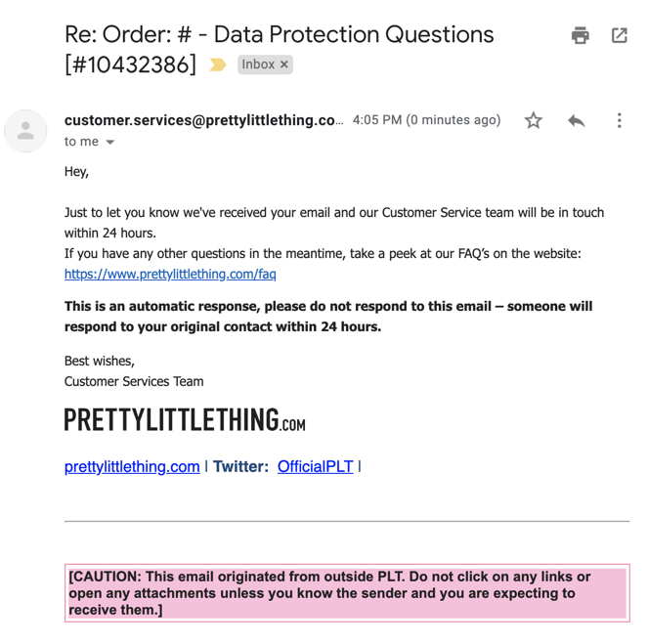Click the yellow importance marker
The height and width of the screenshot is (644, 648).
(218, 64)
